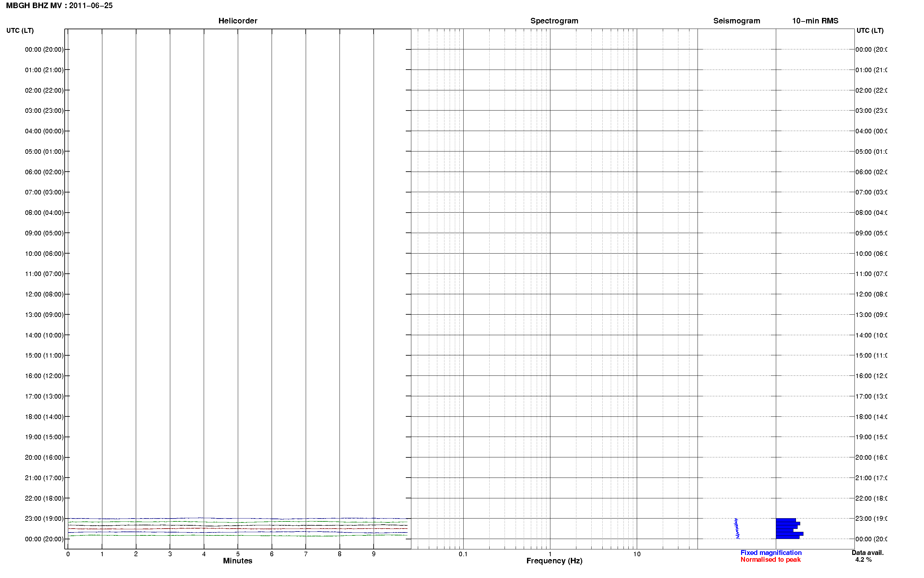Click the left "00:00 (20:00)" label at top
This screenshot has height=578, width=924.
pos(44,50)
